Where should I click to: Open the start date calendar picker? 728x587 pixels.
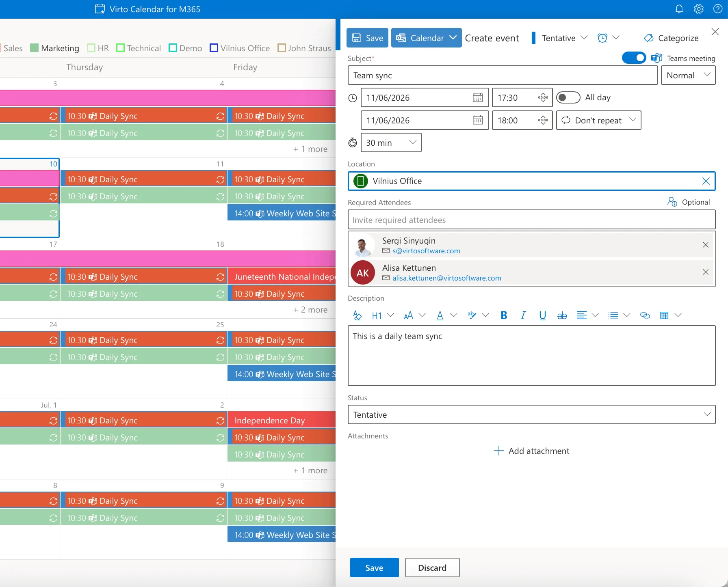(x=477, y=97)
